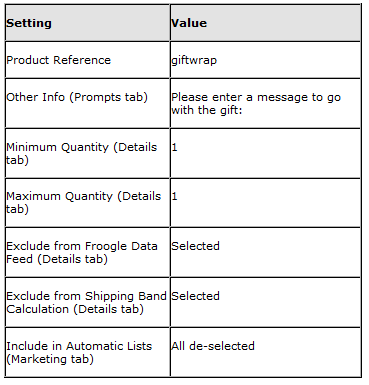Viewport: 369px width, 385px height.
Task: Click the text 'with the gift:'
Action: click(207, 110)
